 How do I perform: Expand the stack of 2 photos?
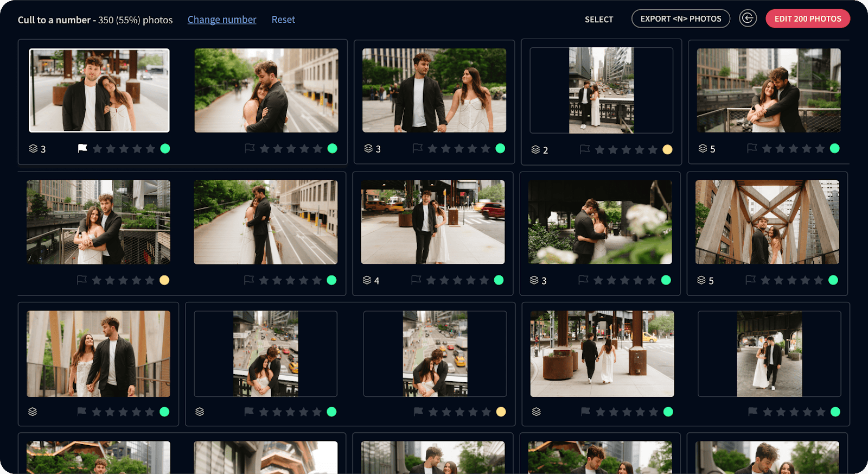(536, 150)
